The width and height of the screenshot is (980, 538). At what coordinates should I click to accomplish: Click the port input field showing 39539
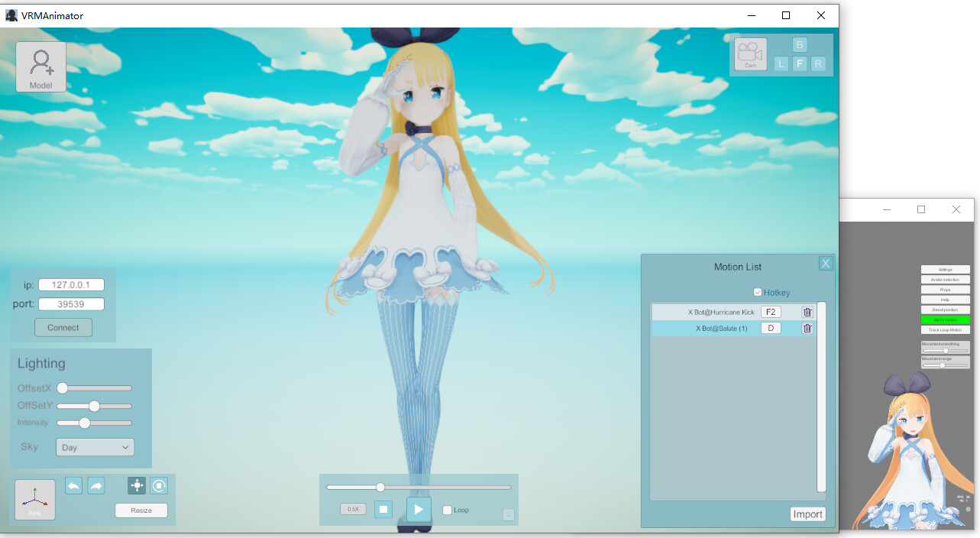[x=70, y=303]
